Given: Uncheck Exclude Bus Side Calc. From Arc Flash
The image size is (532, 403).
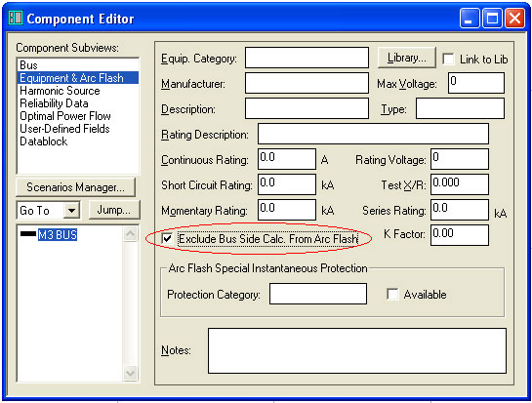Looking at the screenshot, I should coord(167,239).
